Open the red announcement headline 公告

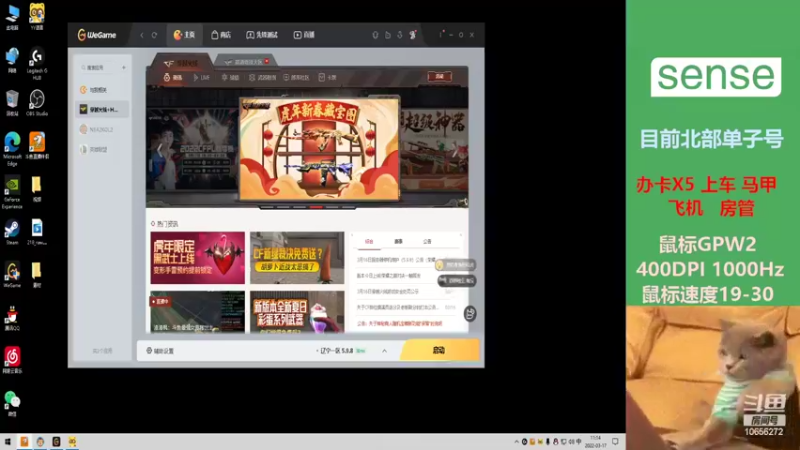pos(399,323)
